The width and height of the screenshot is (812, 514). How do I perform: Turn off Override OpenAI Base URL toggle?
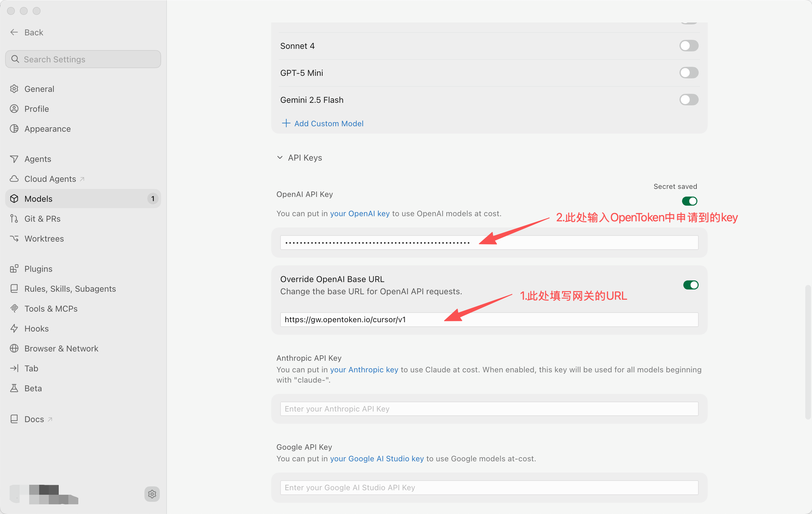click(x=691, y=285)
